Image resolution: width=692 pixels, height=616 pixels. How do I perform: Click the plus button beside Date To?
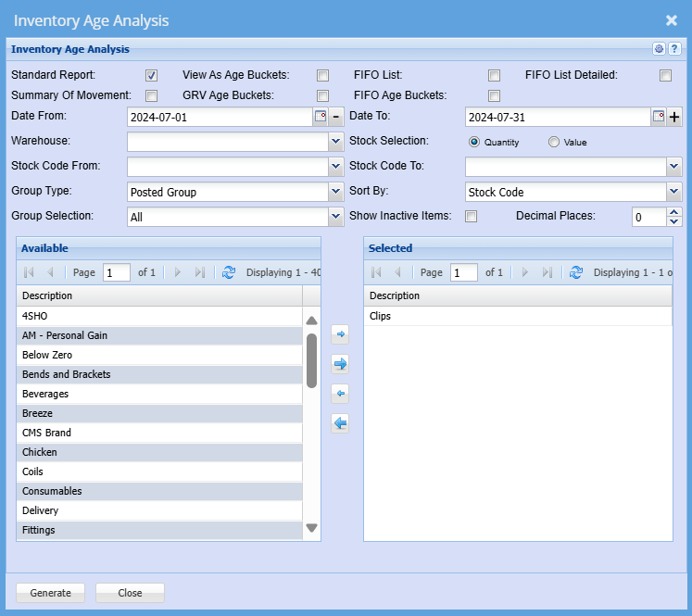[x=674, y=117]
